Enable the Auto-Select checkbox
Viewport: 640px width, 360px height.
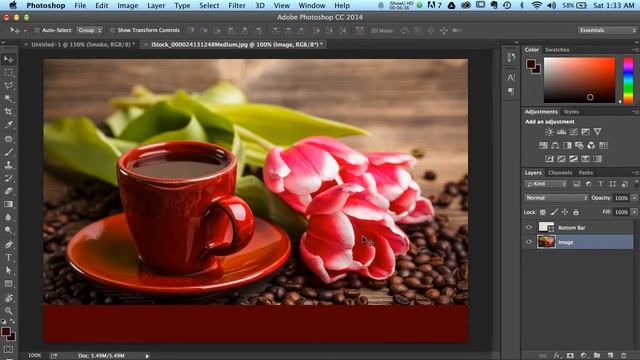tap(37, 30)
